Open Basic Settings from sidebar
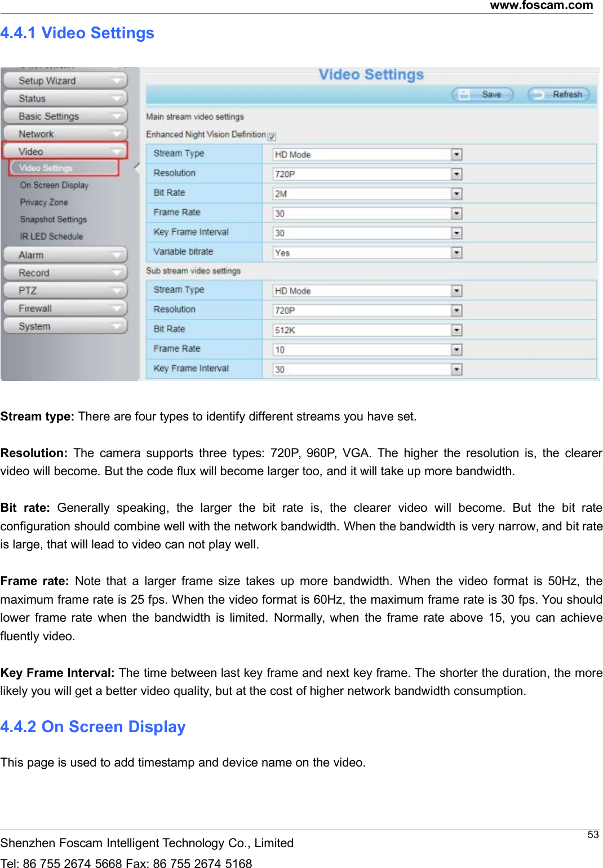Viewport: 603px width, 868px height. pyautogui.click(x=65, y=116)
